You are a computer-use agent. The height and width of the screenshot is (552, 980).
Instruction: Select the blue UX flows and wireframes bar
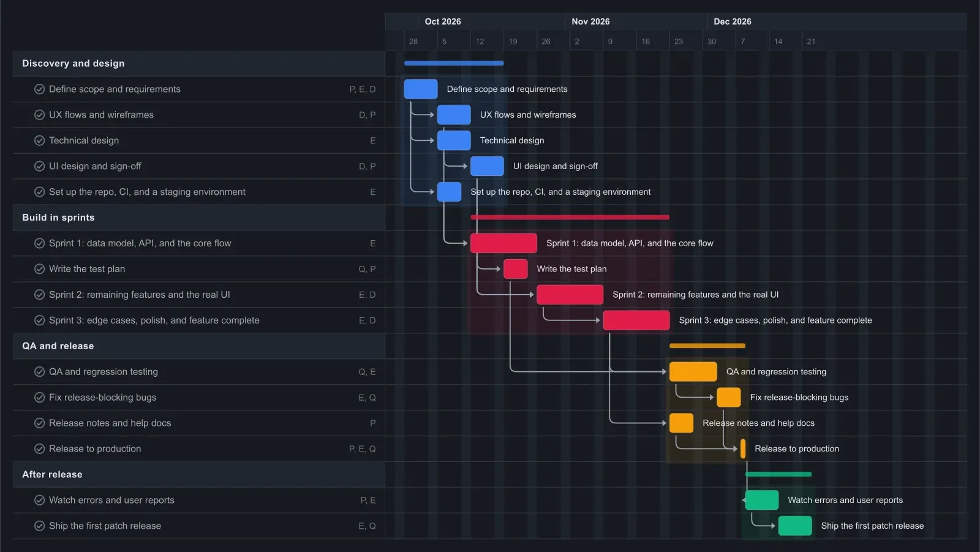tap(454, 115)
